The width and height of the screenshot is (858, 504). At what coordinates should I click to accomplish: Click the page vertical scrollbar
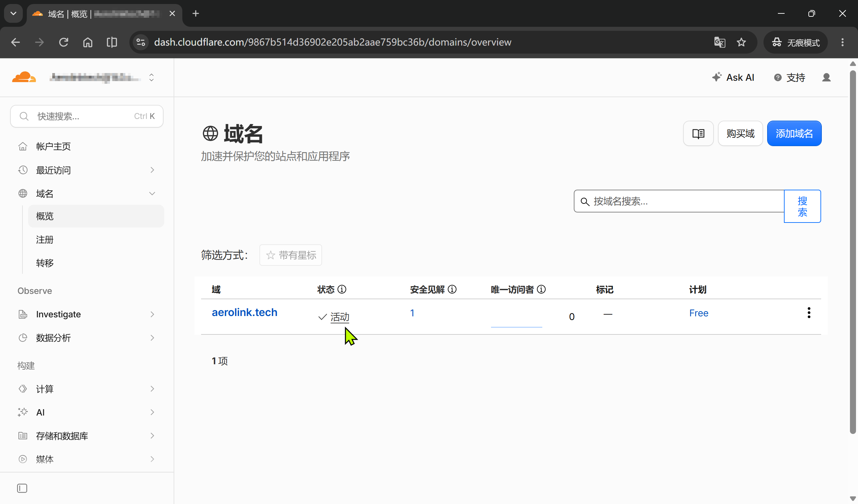point(853,252)
